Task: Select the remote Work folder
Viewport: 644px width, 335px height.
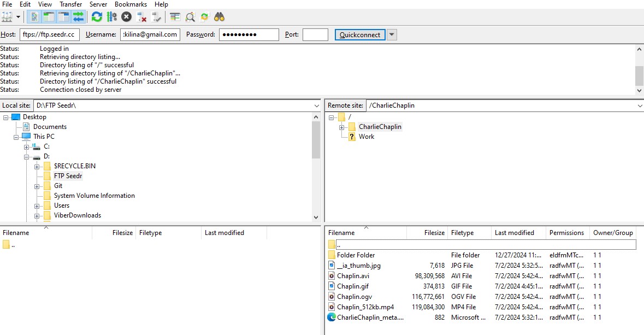Action: pyautogui.click(x=367, y=137)
